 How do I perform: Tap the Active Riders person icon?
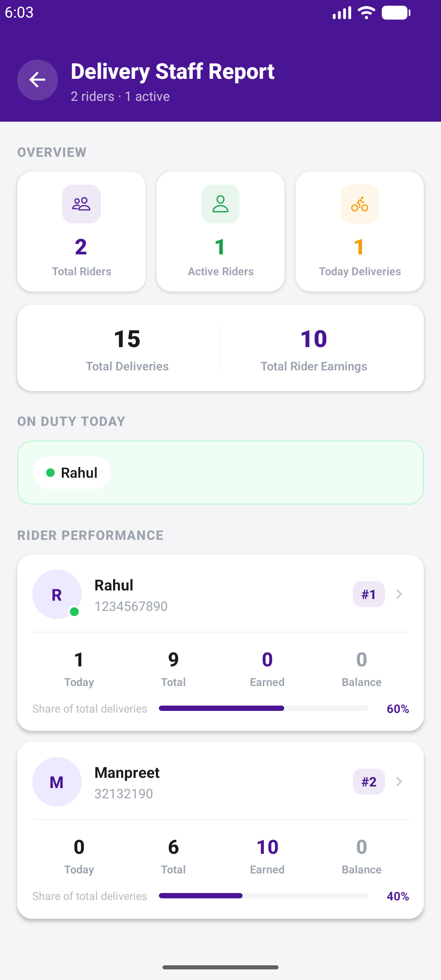(220, 204)
